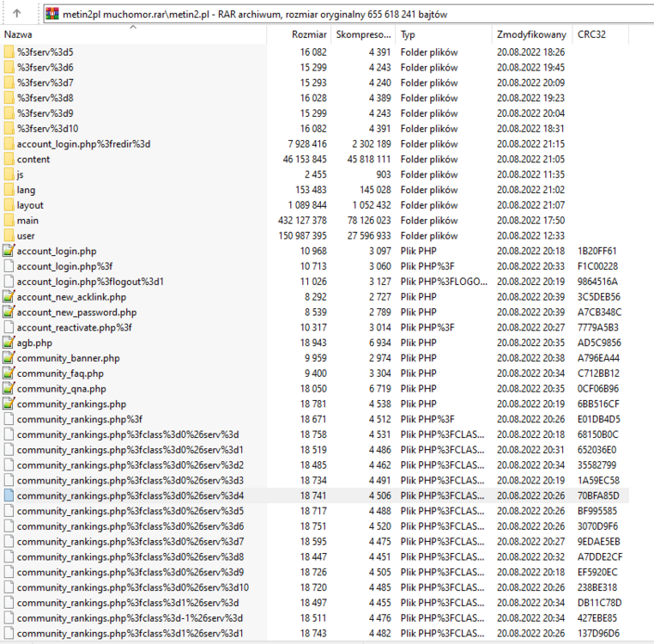Screen dimensions: 654x644
Task: Select file community_rankings.php%3fclass%3d0%26serv%3d7
Action: [130, 542]
